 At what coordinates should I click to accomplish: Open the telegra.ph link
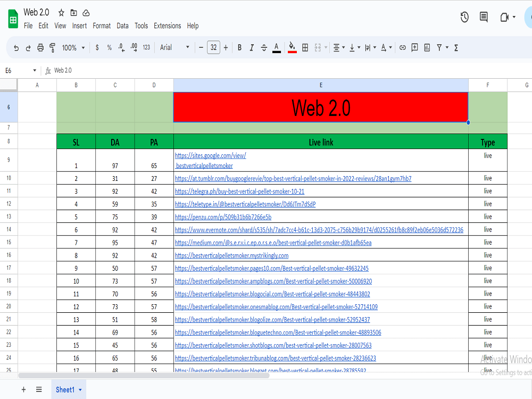click(x=239, y=192)
